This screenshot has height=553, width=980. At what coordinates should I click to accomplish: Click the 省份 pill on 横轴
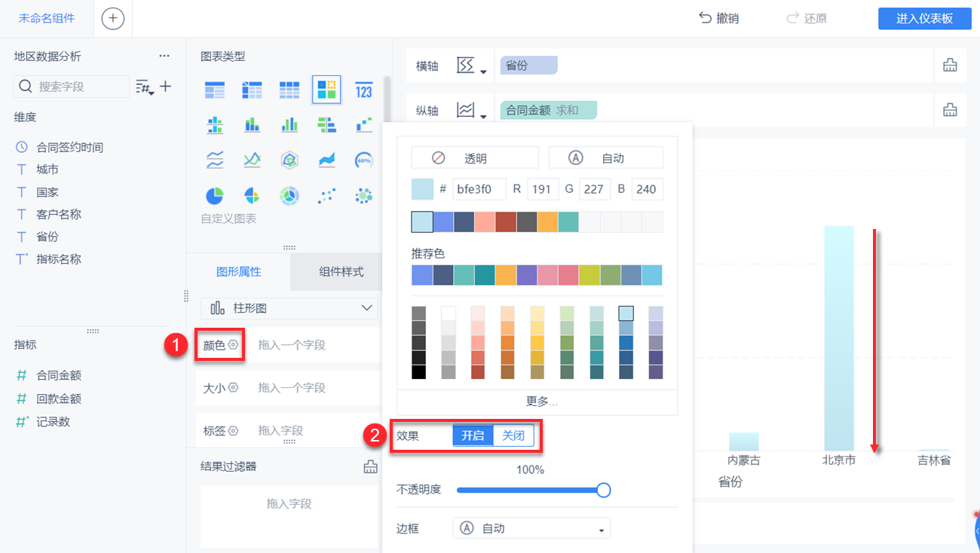pyautogui.click(x=528, y=66)
